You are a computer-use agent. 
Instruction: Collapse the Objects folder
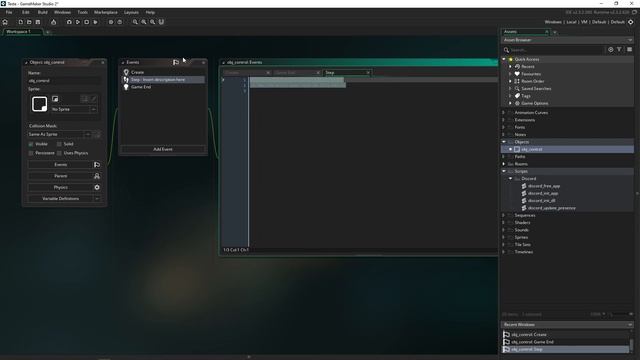tap(504, 142)
